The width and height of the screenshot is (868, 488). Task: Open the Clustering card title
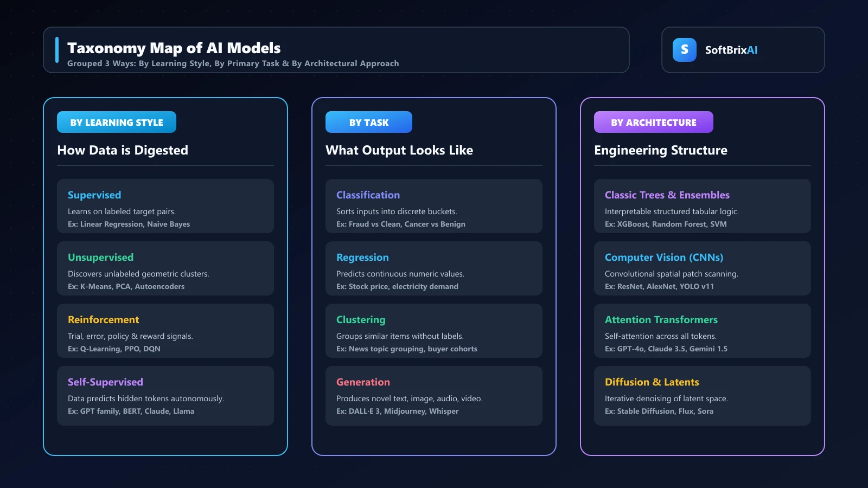pos(361,320)
